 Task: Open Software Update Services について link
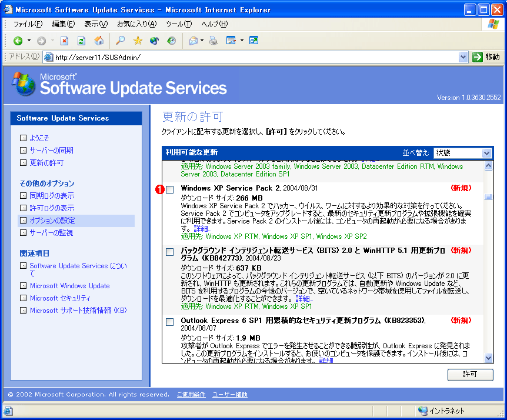pyautogui.click(x=78, y=269)
